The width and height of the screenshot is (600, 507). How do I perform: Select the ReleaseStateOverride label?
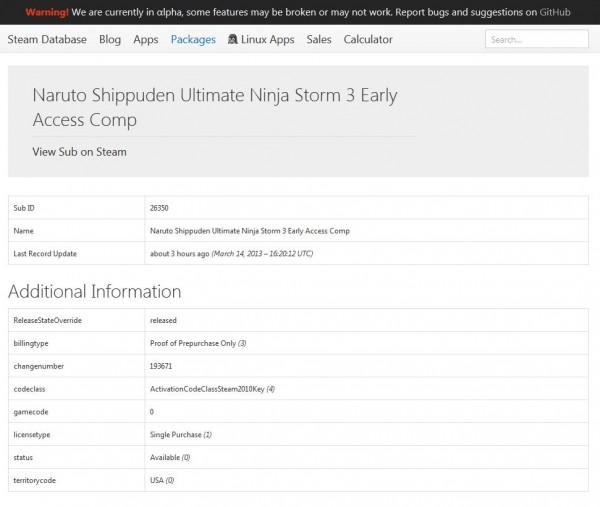pos(47,320)
